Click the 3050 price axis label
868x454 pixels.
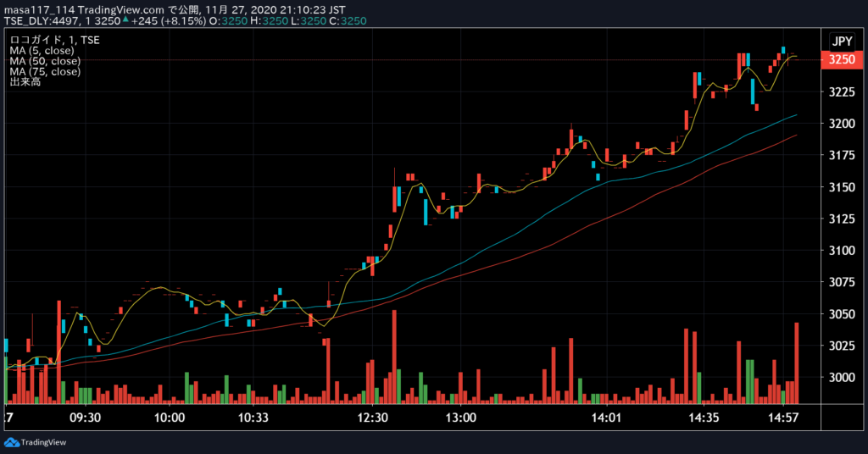[x=842, y=314]
